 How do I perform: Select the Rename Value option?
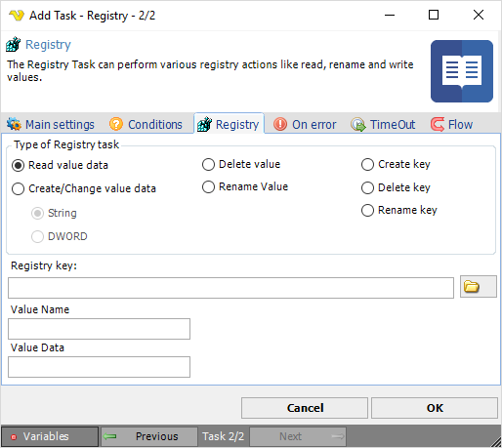click(x=245, y=187)
